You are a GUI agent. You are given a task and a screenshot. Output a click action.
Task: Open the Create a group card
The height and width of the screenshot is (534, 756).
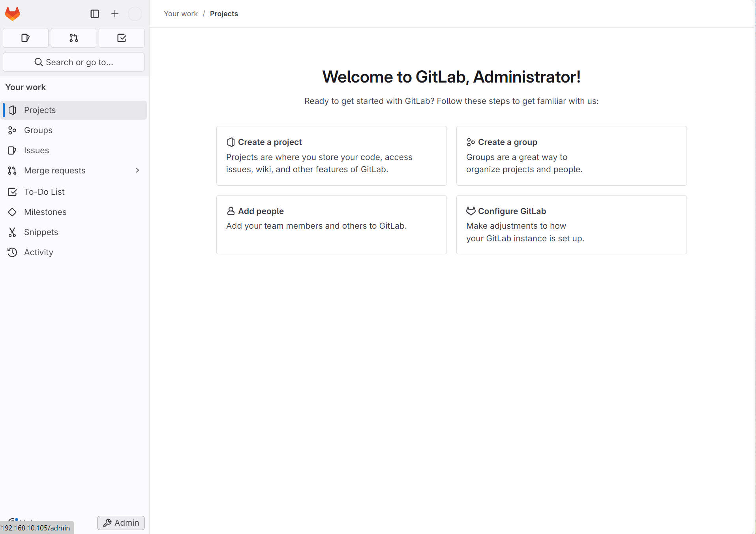(x=572, y=156)
